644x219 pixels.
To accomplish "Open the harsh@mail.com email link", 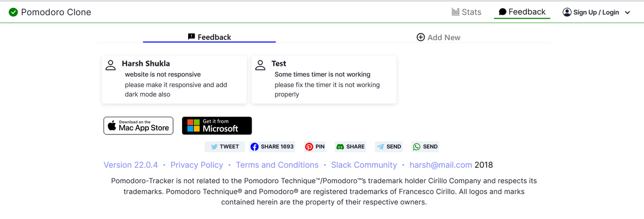I will (x=441, y=165).
